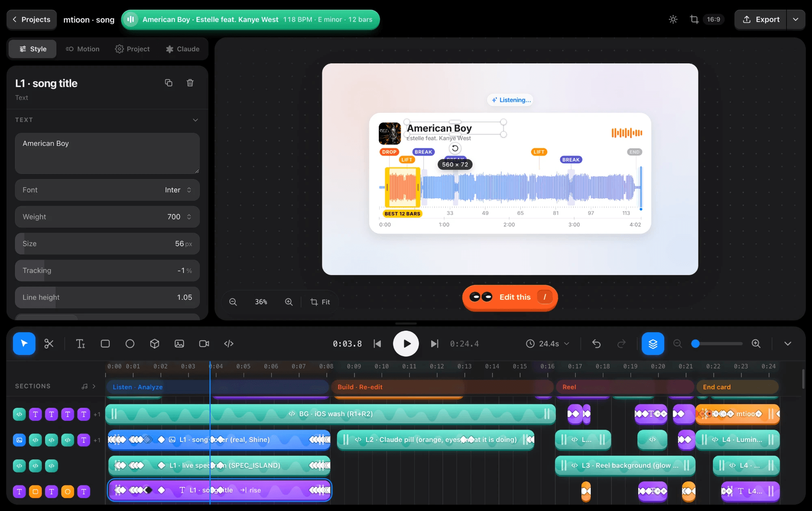The height and width of the screenshot is (511, 812).
Task: Select the video camera tool
Action: [204, 344]
